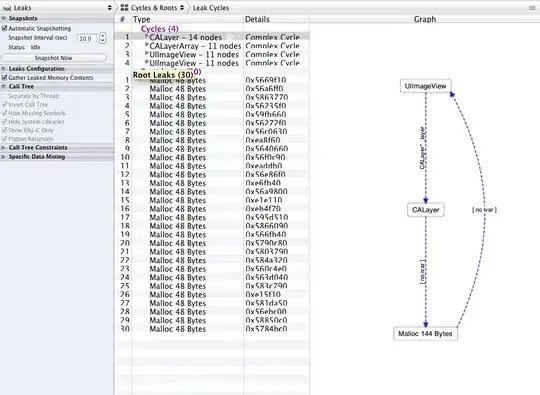The width and height of the screenshot is (540, 395).
Task: Click the CALayer node in the graph
Action: click(x=426, y=210)
